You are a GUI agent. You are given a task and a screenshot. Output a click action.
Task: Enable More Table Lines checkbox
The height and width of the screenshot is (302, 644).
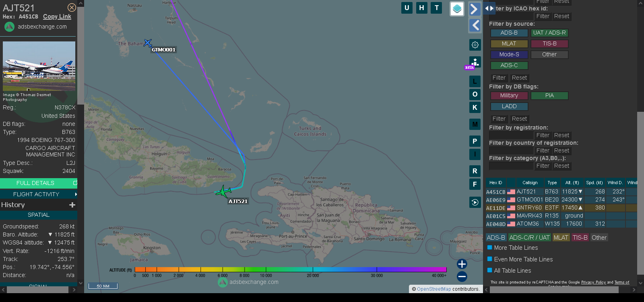tap(490, 248)
